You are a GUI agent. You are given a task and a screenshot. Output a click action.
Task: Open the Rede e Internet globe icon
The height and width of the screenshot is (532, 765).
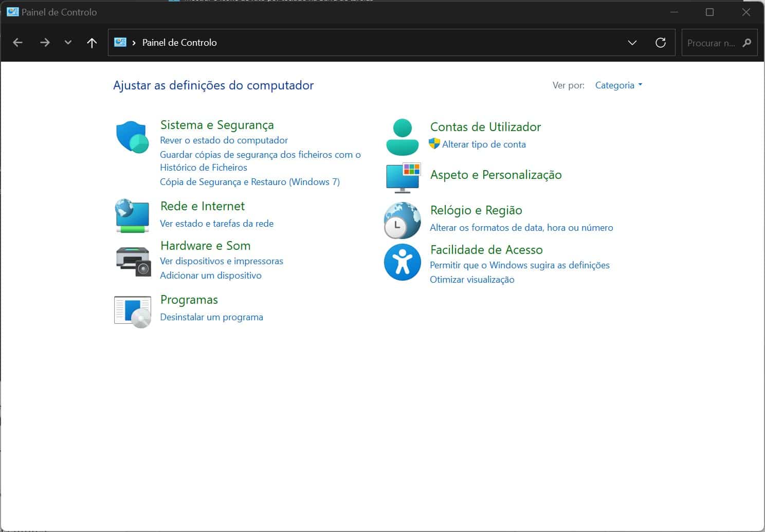click(x=133, y=215)
